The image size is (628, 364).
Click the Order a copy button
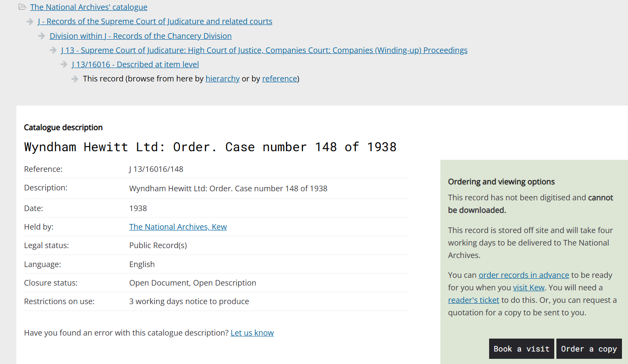point(589,348)
